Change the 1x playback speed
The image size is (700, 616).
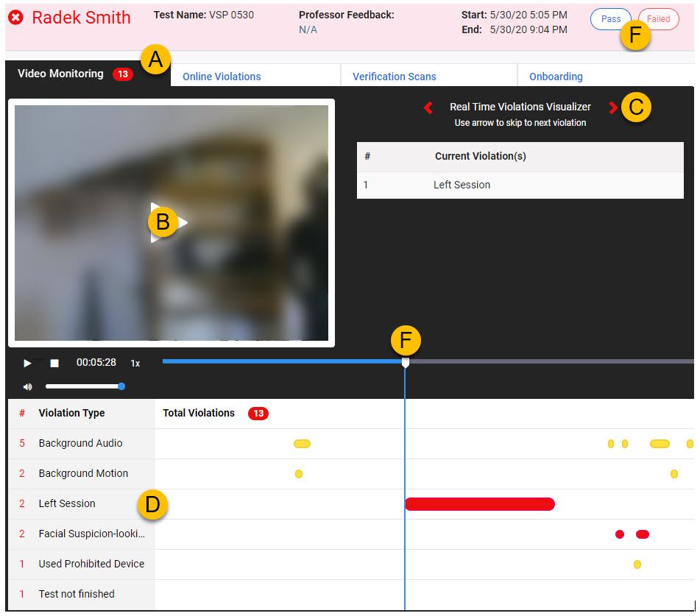tap(135, 364)
